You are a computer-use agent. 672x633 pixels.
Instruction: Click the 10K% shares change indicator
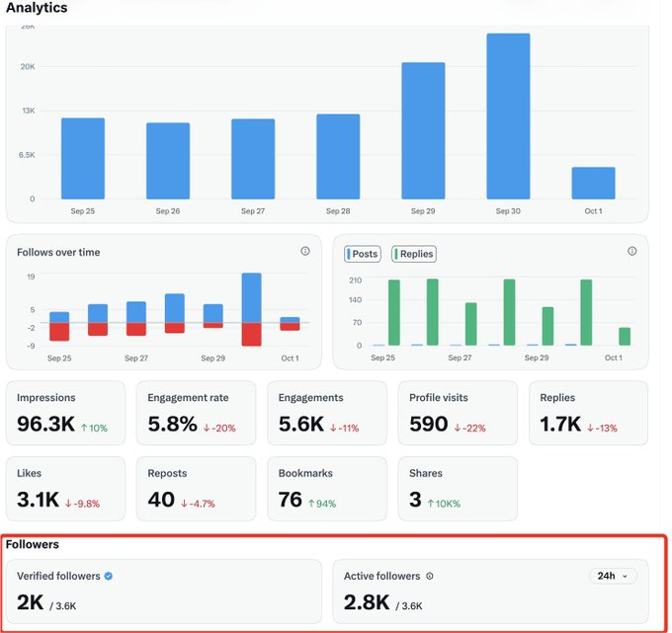click(444, 504)
